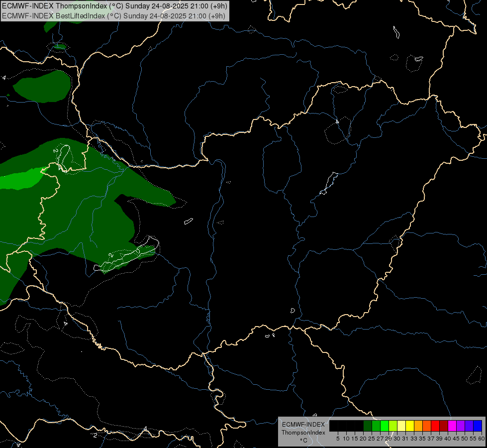Pick the magenta 40-45 legend swatch
This screenshot has height=448, width=487.
coord(452,426)
